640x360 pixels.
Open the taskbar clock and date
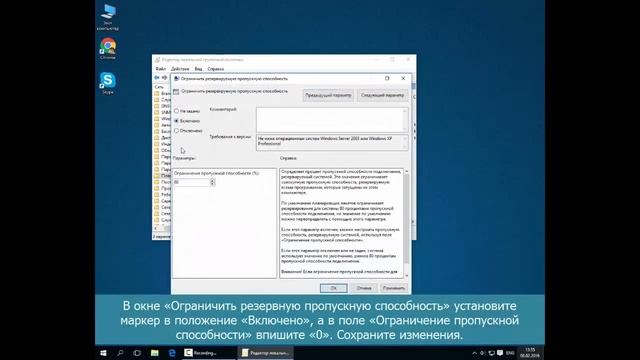[530, 353]
